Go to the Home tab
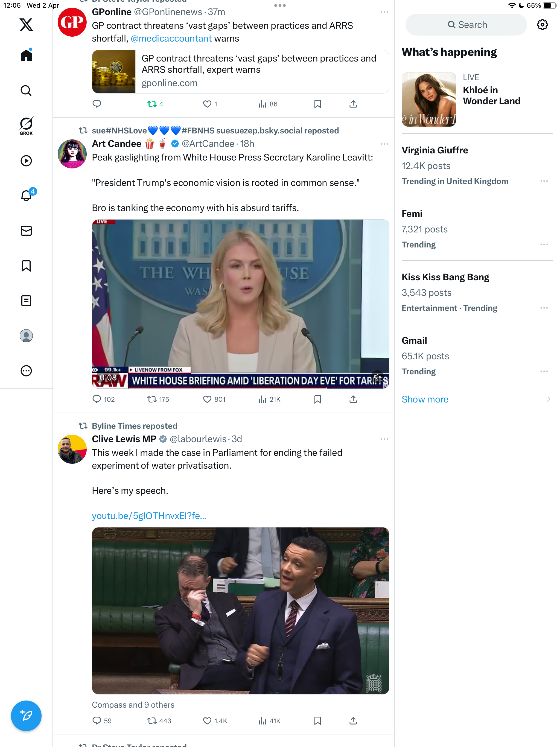 coord(26,55)
